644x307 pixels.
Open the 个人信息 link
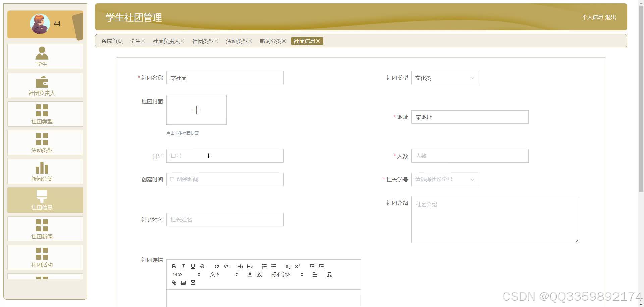pos(592,17)
